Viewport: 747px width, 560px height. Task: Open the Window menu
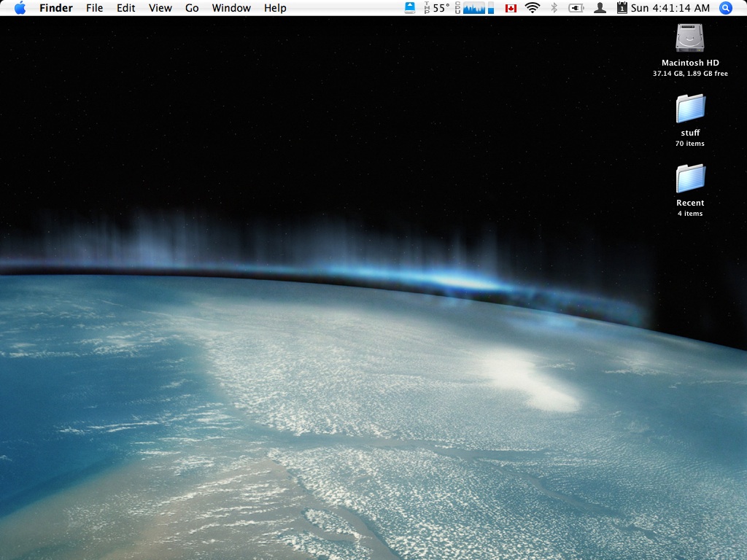click(x=231, y=8)
